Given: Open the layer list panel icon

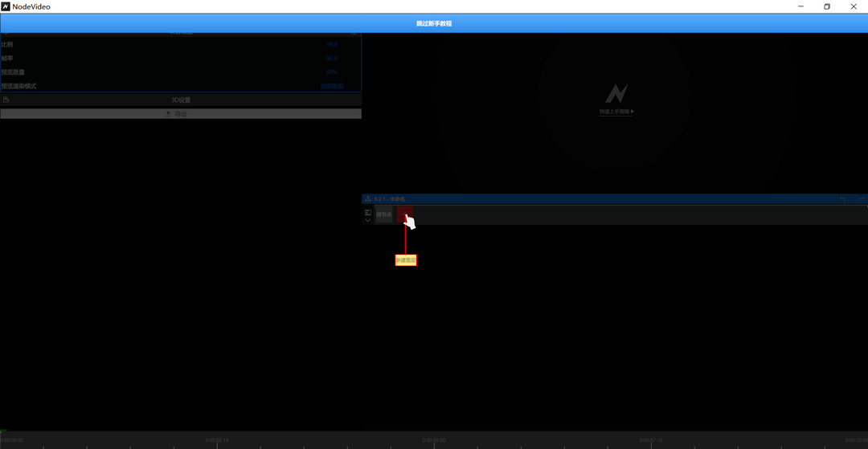Looking at the screenshot, I should coord(368,212).
